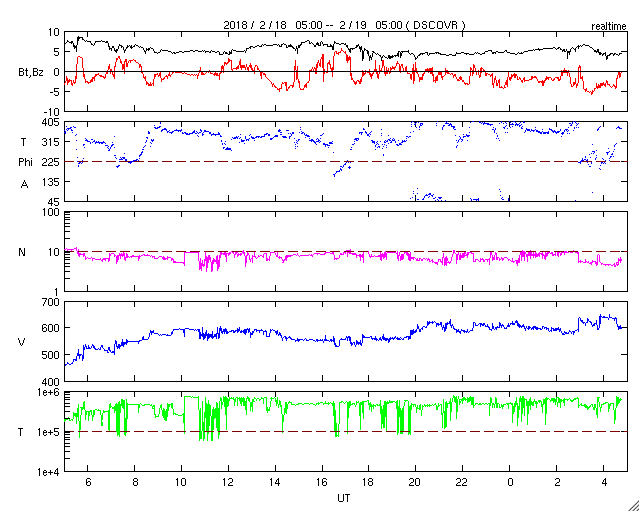Click the "-5" tick on the Bt,Bz plot

click(x=55, y=92)
